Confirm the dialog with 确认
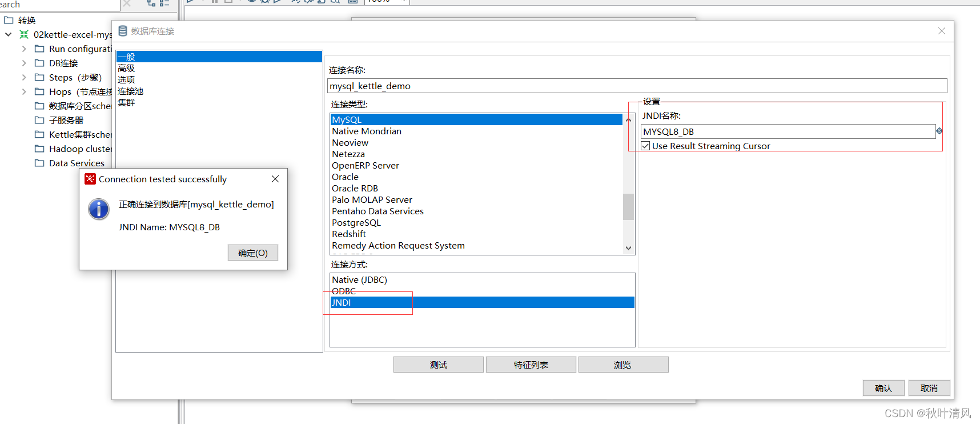The width and height of the screenshot is (980, 424). pos(883,388)
